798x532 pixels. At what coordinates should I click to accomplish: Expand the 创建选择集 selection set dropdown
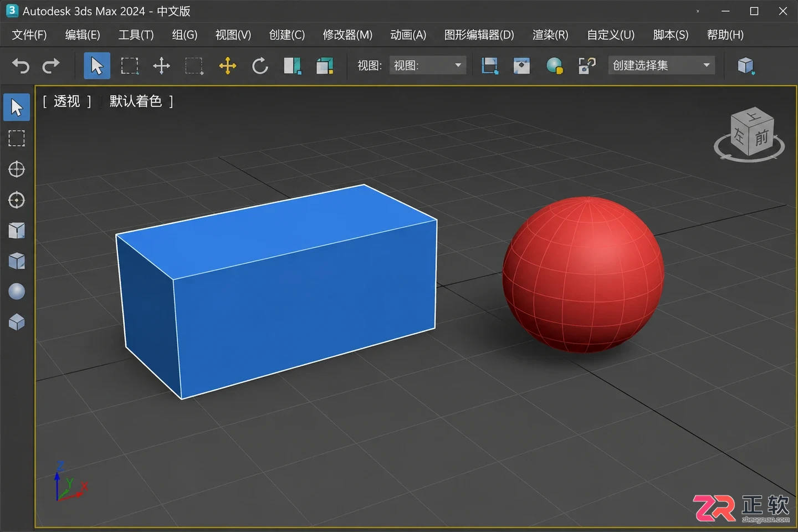tap(661, 65)
